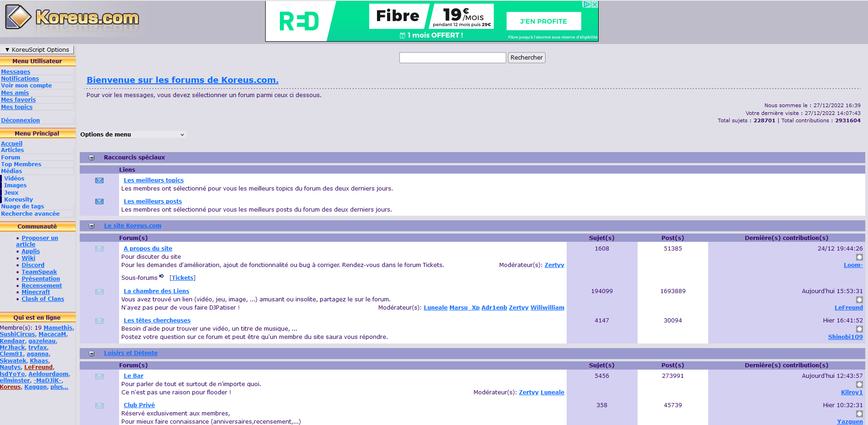Log out via the Déconnexion link
Image resolution: width=868 pixels, height=425 pixels.
tap(20, 120)
